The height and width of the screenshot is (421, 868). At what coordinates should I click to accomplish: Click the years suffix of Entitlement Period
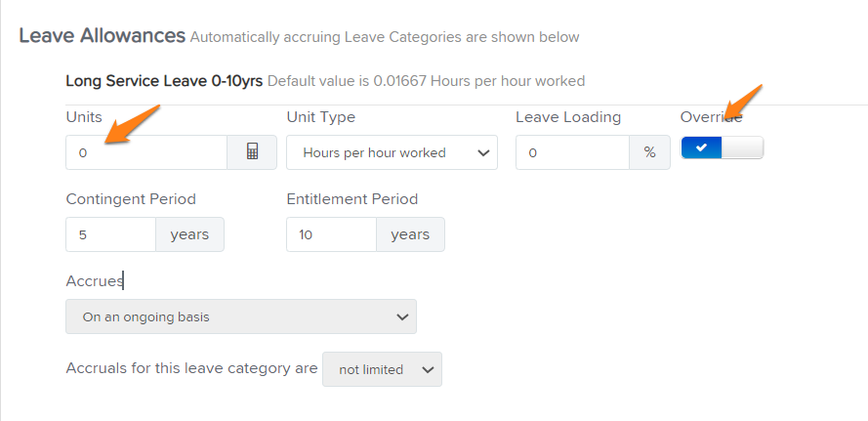click(410, 234)
